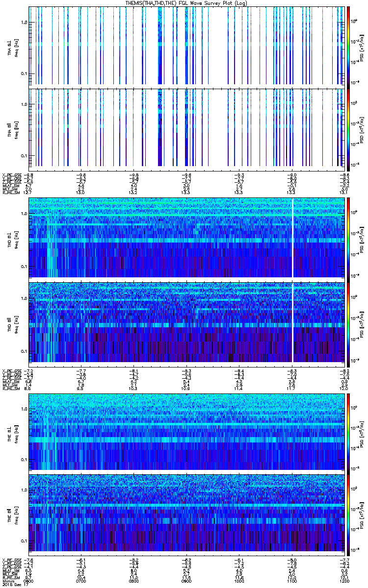Click the 1000 time tick label
This screenshot has width=368, height=588.
[x=239, y=581]
